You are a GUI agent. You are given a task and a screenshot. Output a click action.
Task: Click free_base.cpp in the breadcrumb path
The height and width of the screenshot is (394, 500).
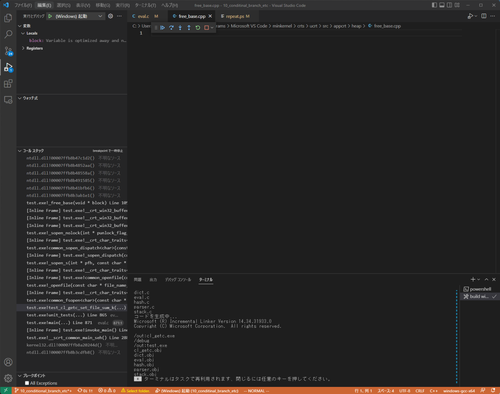pos(387,26)
